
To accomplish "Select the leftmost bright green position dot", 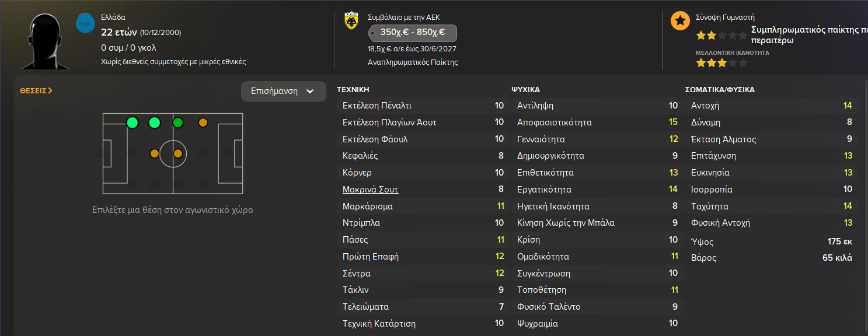I will [133, 123].
